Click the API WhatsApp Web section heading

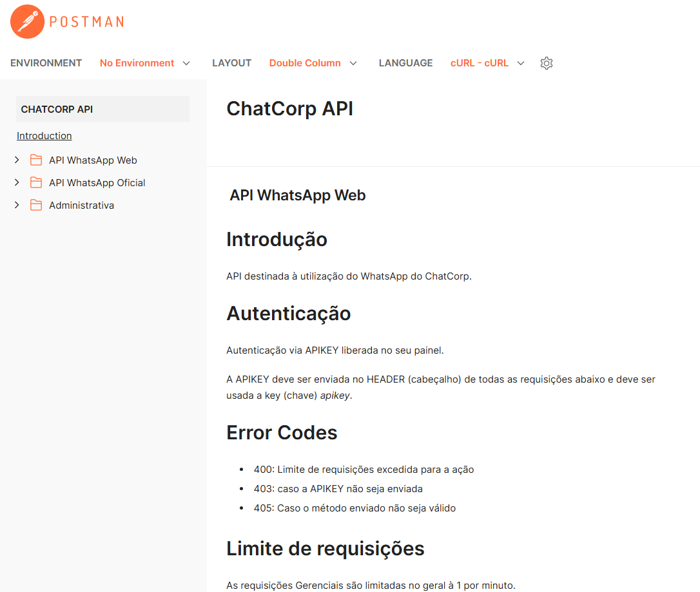[x=298, y=195]
